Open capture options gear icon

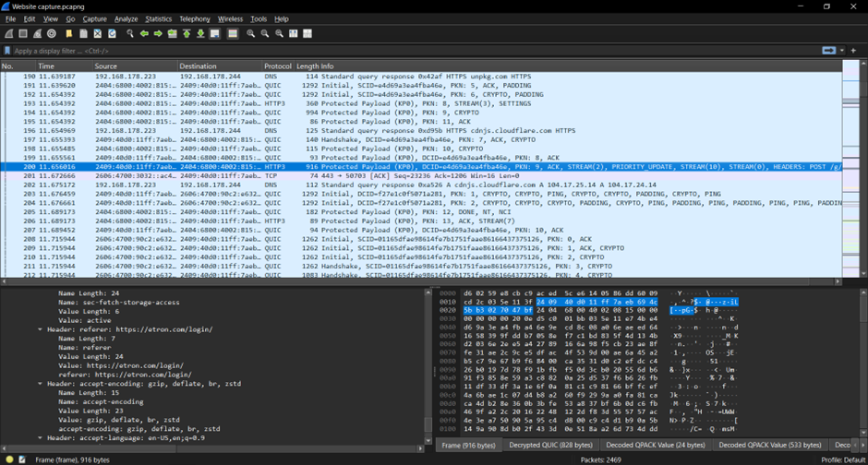pyautogui.click(x=52, y=34)
